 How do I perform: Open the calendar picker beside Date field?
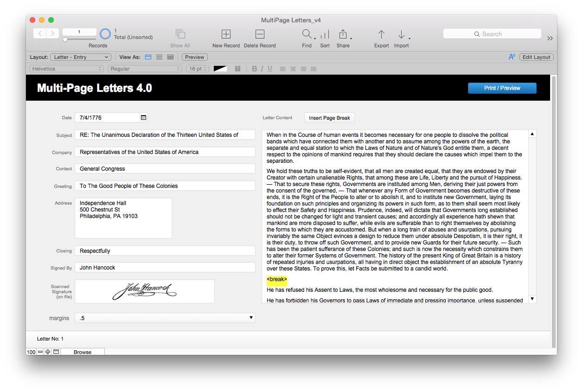coord(144,118)
